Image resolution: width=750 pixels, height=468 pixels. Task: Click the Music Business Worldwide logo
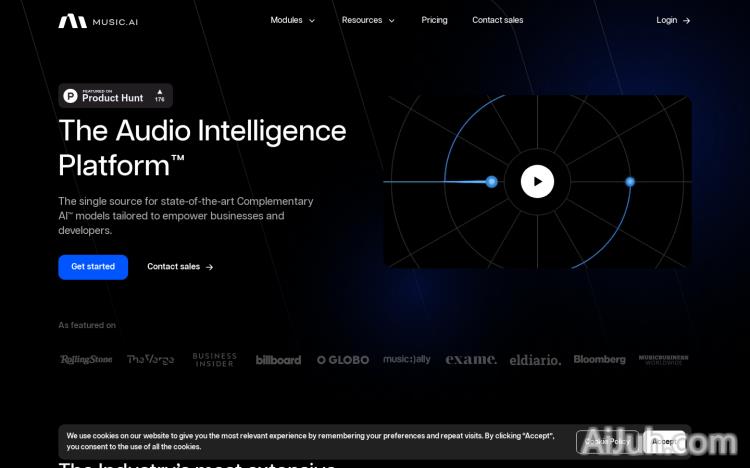(x=663, y=360)
